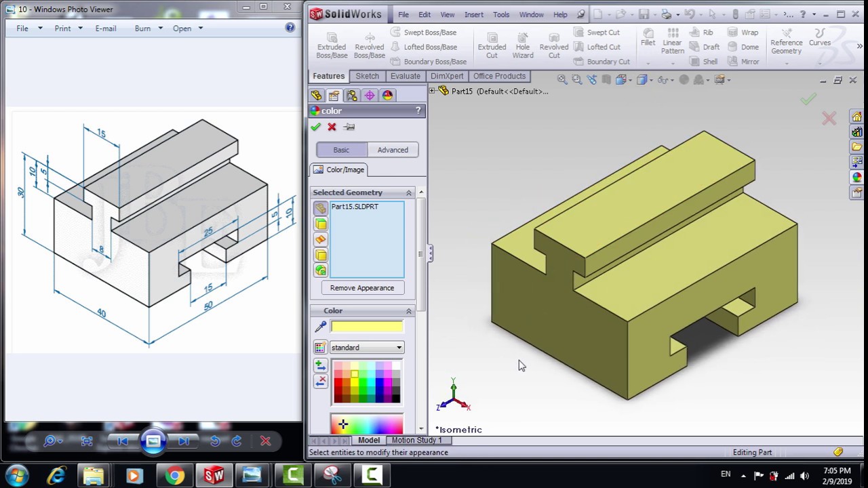Open FeatureManager design tree tab icon
Viewport: 868px width, 488px height.
pyautogui.click(x=316, y=96)
